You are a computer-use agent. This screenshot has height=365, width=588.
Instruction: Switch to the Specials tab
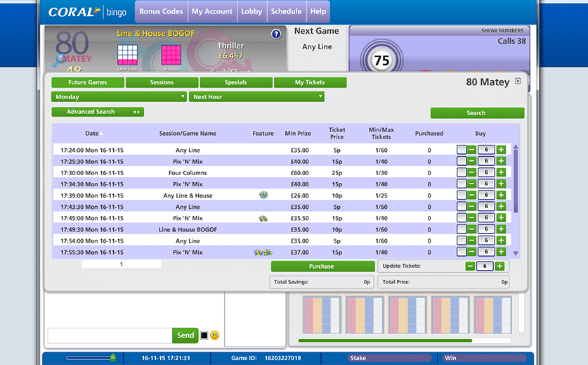[x=236, y=82]
